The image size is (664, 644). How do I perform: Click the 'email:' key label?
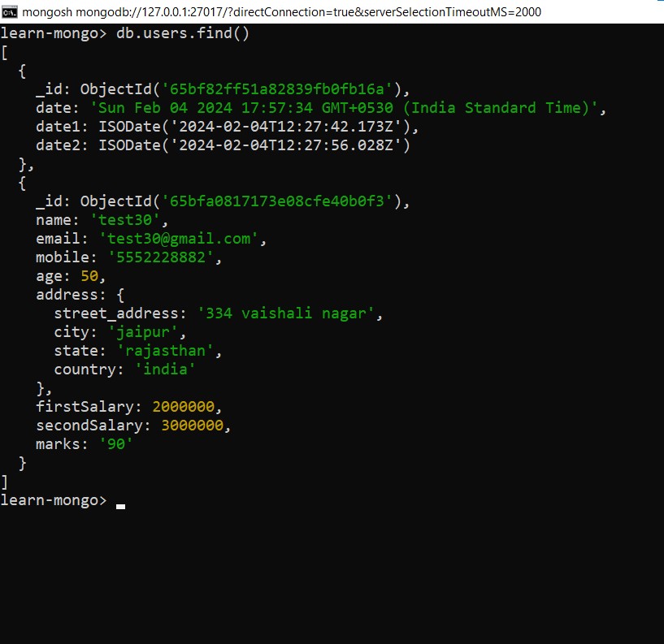[x=62, y=239]
